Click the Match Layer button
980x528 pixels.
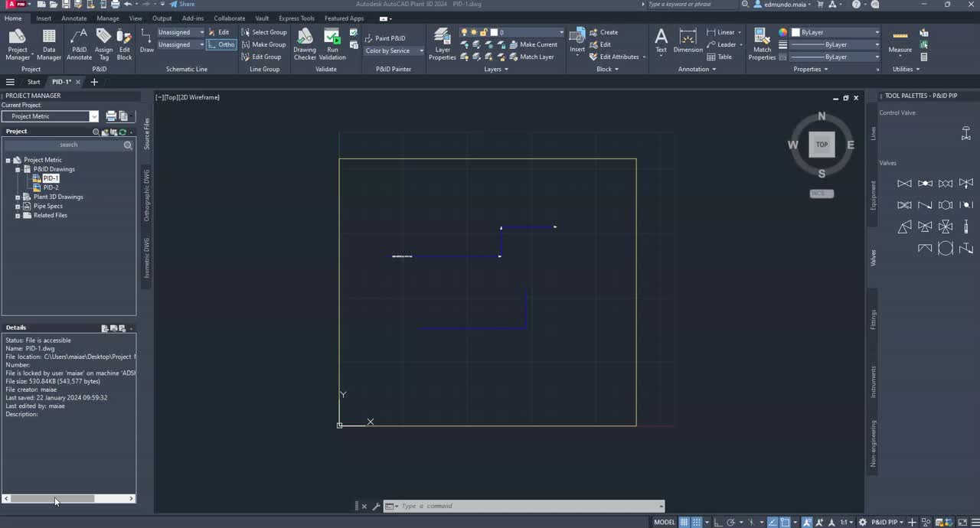536,57
